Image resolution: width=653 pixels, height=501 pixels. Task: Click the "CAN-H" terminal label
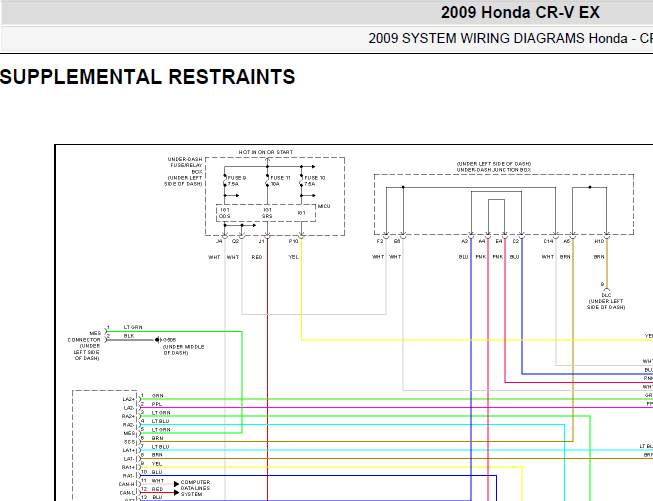click(x=127, y=485)
